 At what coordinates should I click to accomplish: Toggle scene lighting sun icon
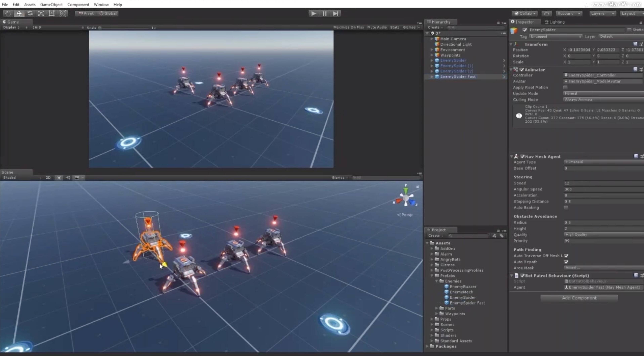pos(59,177)
